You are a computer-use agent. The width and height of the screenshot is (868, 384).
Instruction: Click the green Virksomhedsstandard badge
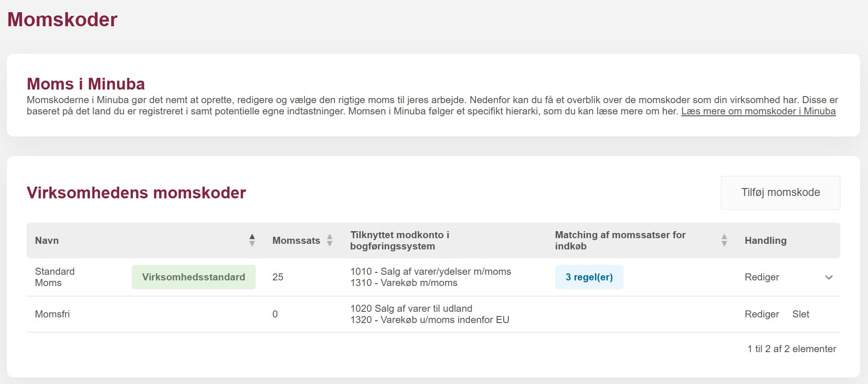pyautogui.click(x=193, y=277)
